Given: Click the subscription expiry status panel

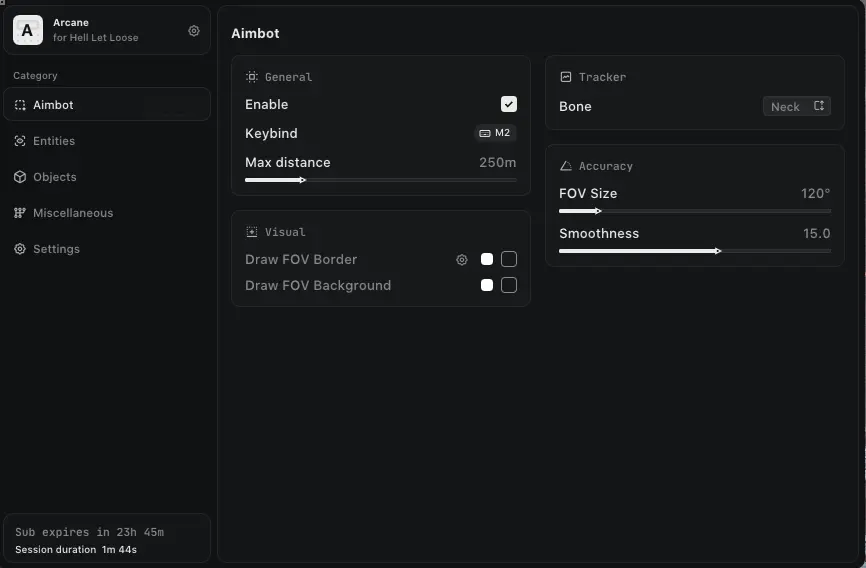Looking at the screenshot, I should pos(106,540).
